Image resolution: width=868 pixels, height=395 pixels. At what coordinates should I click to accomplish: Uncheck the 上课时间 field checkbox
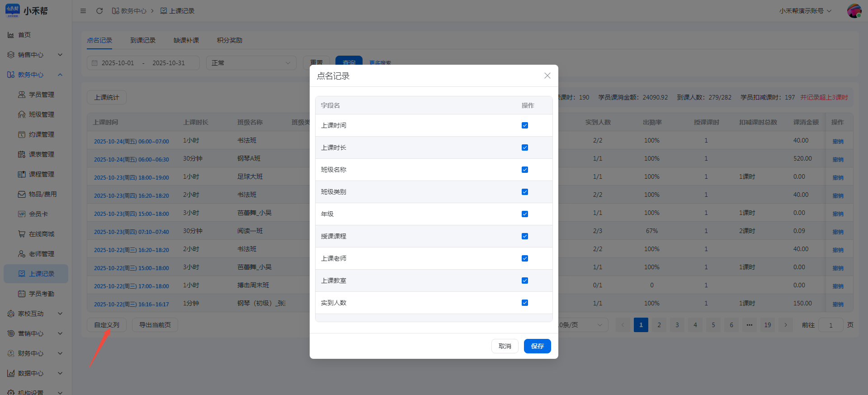tap(525, 125)
